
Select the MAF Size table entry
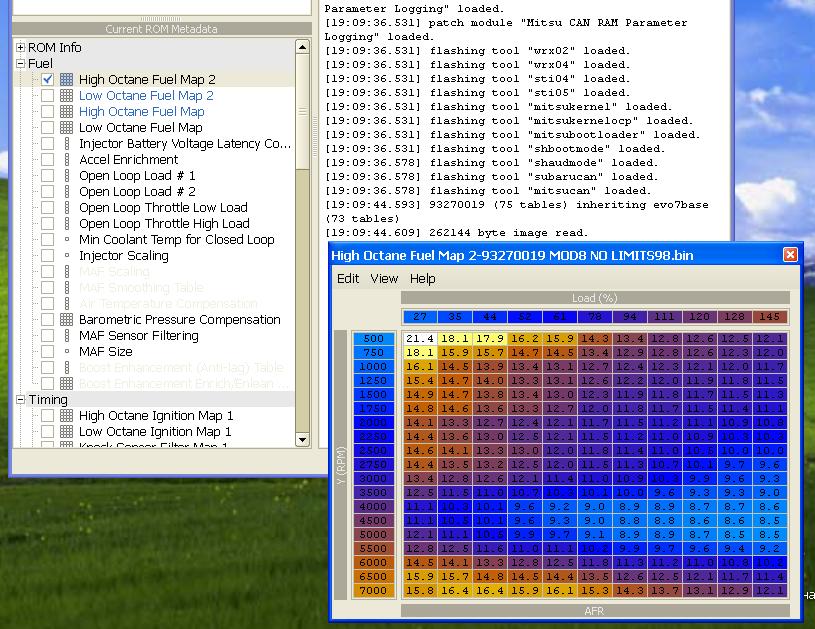[105, 351]
